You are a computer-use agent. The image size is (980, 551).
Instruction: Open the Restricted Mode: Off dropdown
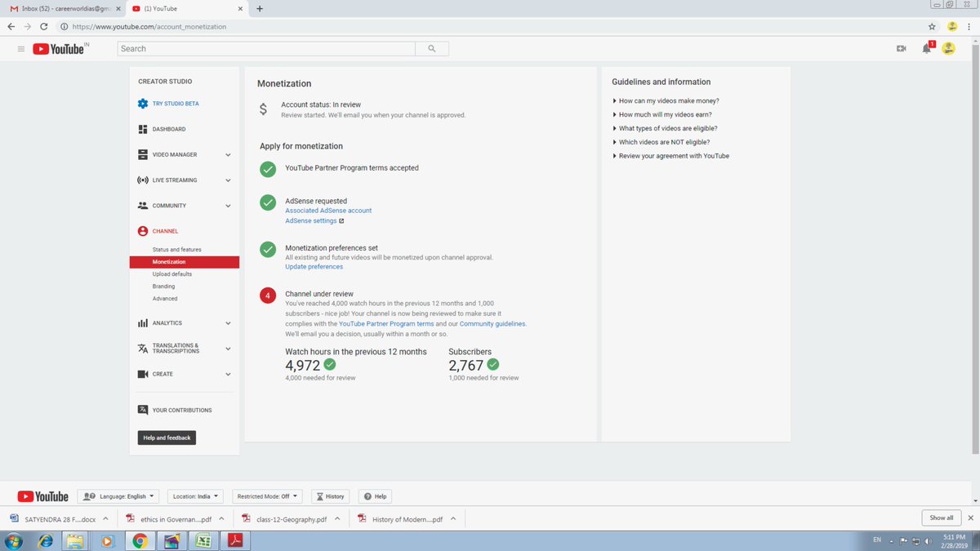(x=267, y=496)
